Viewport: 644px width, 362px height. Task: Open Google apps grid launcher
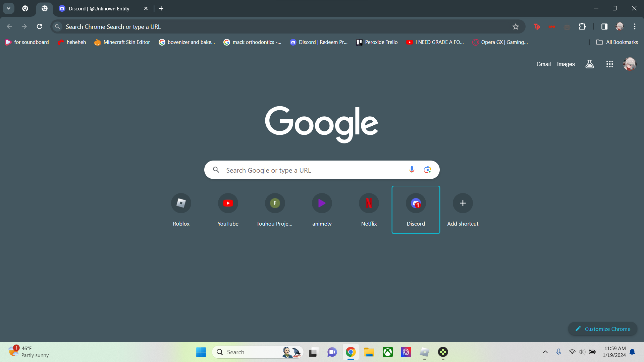609,64
